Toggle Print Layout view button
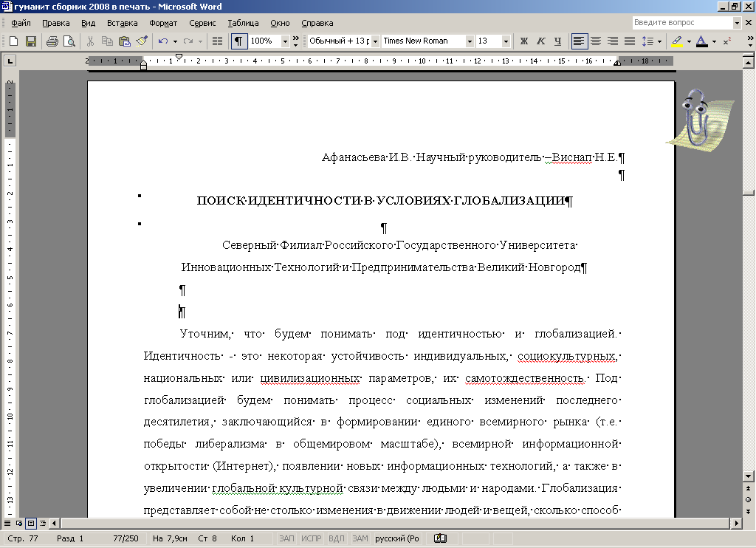This screenshot has width=756, height=548. coord(31,524)
